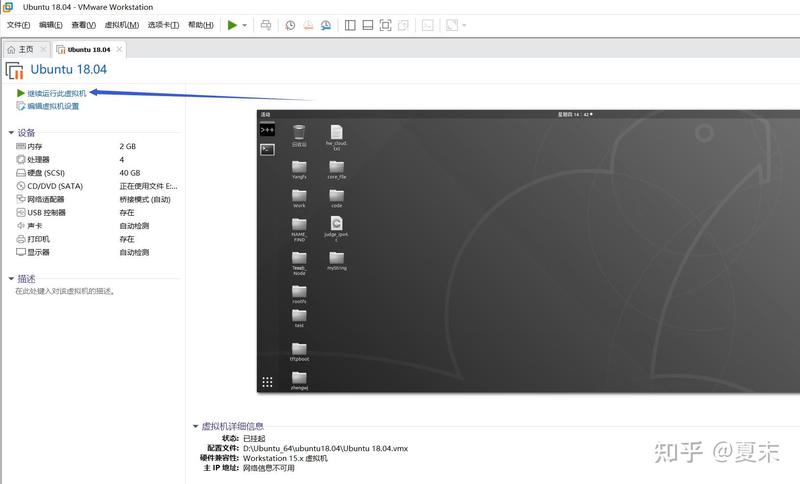
Task: Open the 虚拟机(M) menu
Action: tap(121, 25)
